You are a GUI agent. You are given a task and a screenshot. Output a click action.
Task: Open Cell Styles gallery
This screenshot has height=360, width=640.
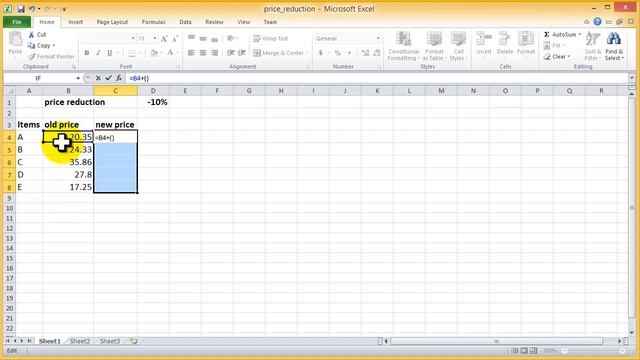(458, 46)
